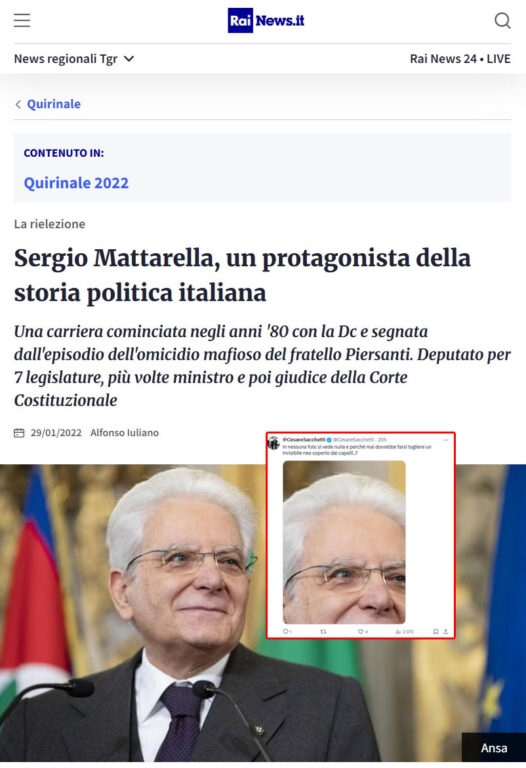Open the search magnifier icon
Screen dimensions: 526x768
pyautogui.click(x=502, y=21)
